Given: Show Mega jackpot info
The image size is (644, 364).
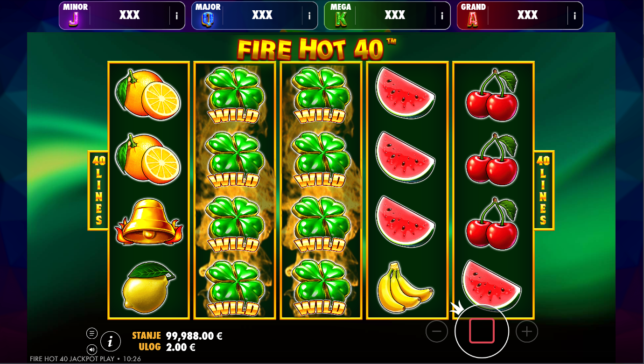Looking at the screenshot, I should click(x=442, y=16).
